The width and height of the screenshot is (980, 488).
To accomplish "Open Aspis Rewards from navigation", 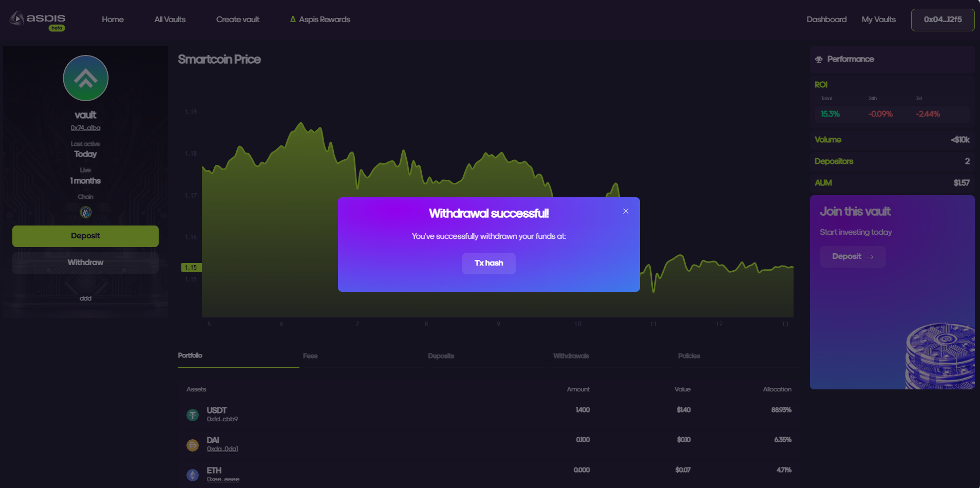I will 320,20.
